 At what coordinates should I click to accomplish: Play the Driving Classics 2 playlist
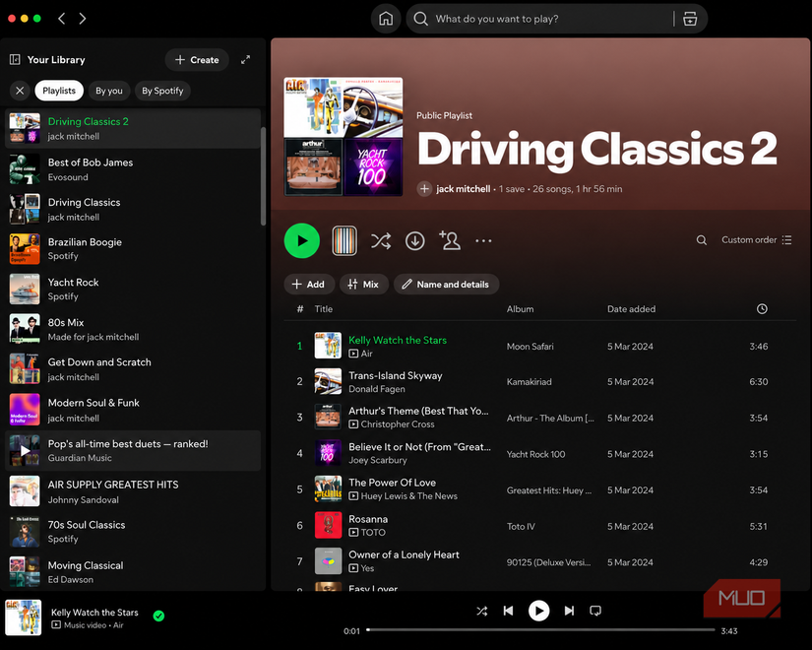click(x=302, y=240)
